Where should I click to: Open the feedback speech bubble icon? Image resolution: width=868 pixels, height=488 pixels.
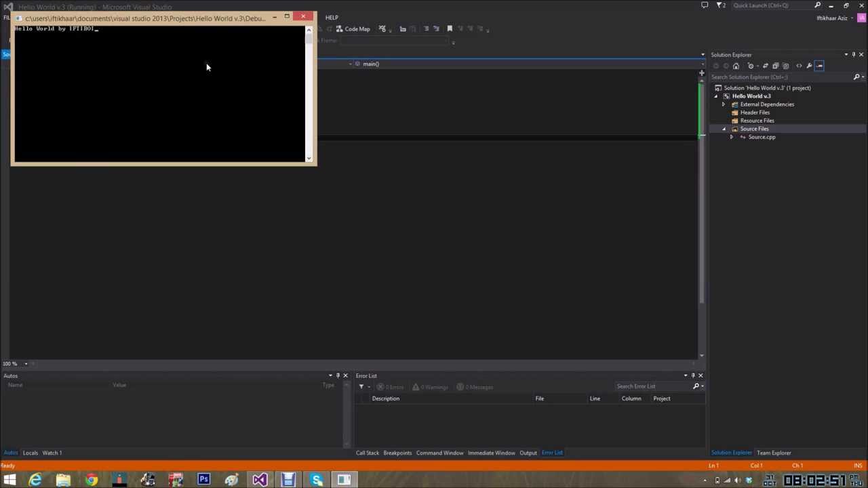click(705, 5)
